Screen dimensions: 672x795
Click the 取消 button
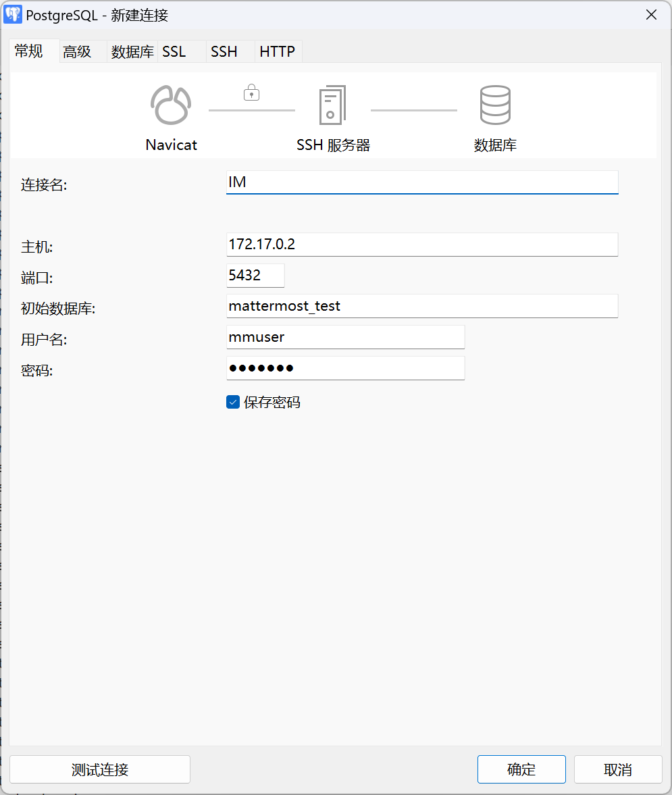tap(618, 769)
